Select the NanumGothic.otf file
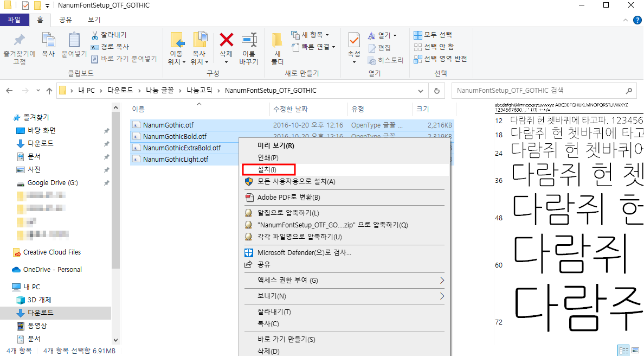The image size is (644, 356). [x=169, y=125]
